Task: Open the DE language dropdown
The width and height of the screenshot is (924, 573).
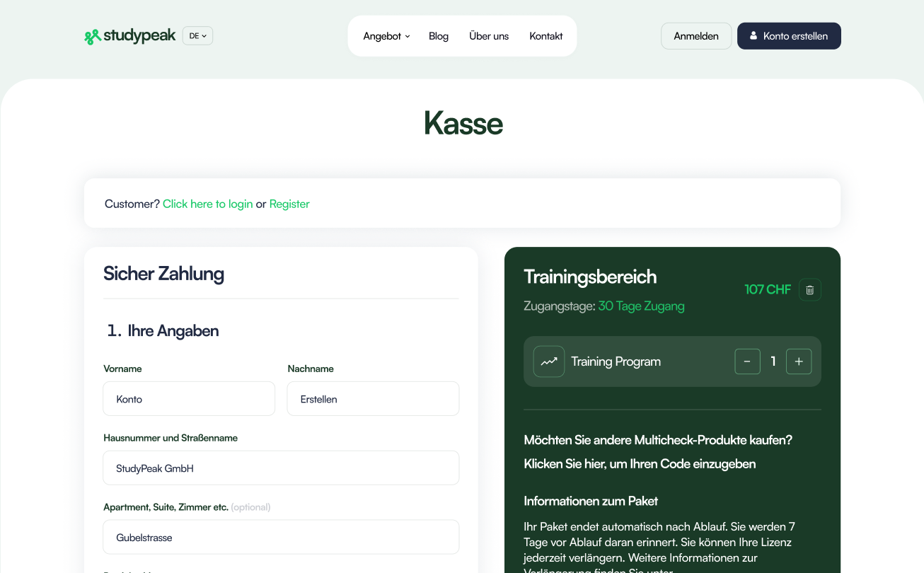Action: [197, 36]
